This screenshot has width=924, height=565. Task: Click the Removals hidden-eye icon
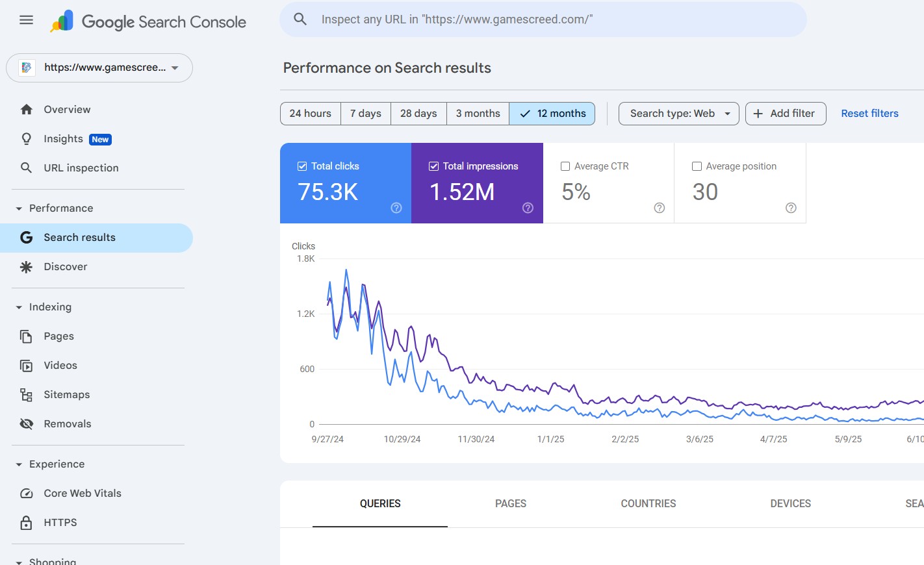[x=27, y=423]
